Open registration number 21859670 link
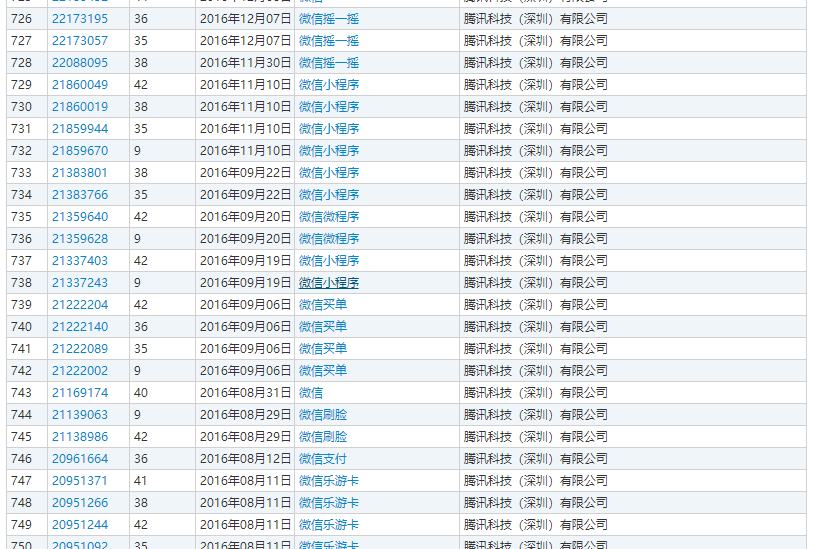Image resolution: width=815 pixels, height=549 pixels. click(x=80, y=151)
